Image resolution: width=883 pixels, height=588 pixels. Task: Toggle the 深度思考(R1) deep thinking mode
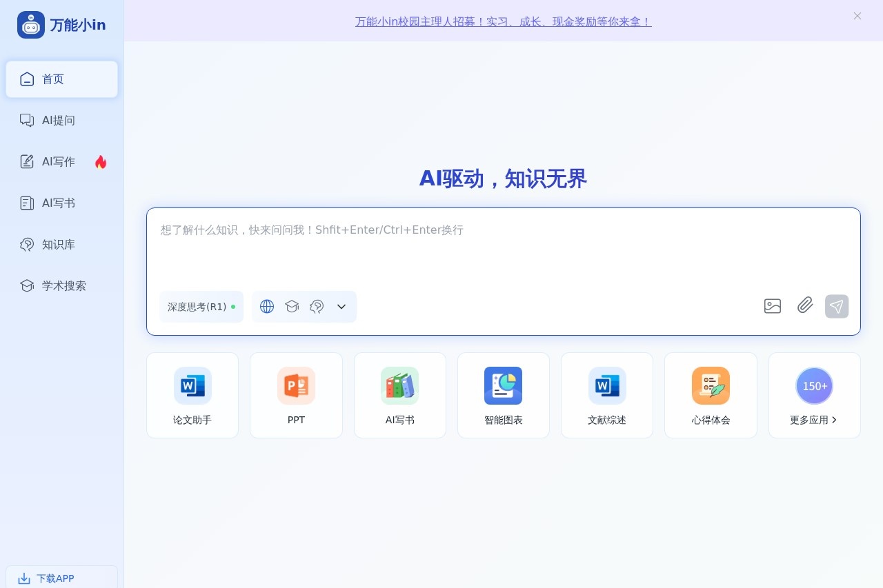(x=201, y=306)
